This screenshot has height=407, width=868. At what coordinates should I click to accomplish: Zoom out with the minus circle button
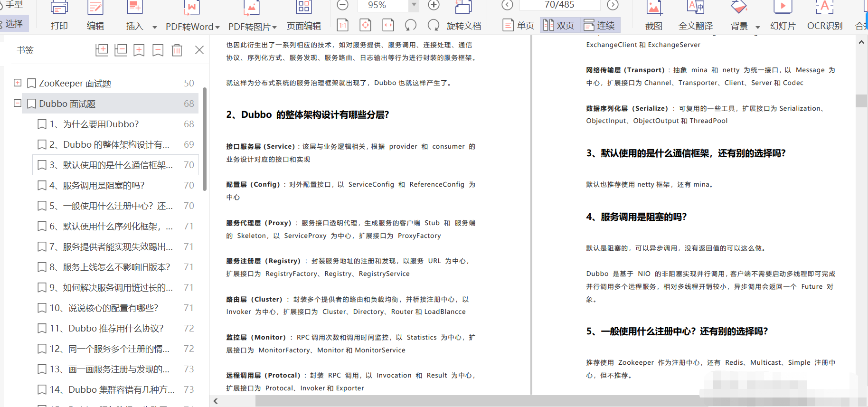pyautogui.click(x=342, y=5)
